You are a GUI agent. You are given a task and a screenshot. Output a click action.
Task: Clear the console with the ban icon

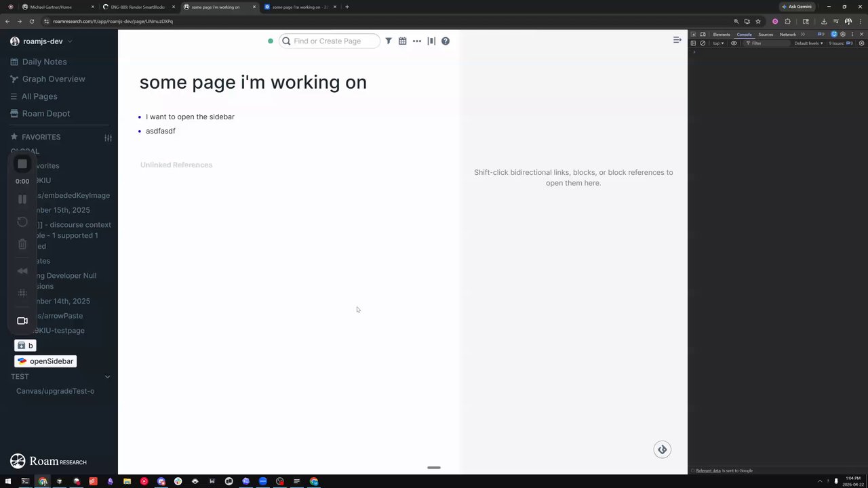pyautogui.click(x=703, y=43)
